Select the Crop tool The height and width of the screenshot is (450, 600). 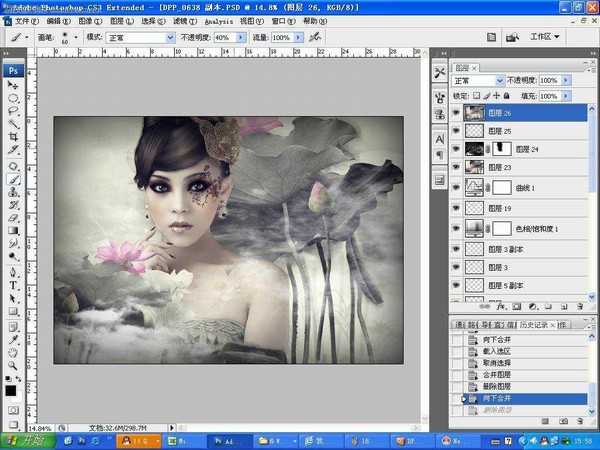[14, 136]
